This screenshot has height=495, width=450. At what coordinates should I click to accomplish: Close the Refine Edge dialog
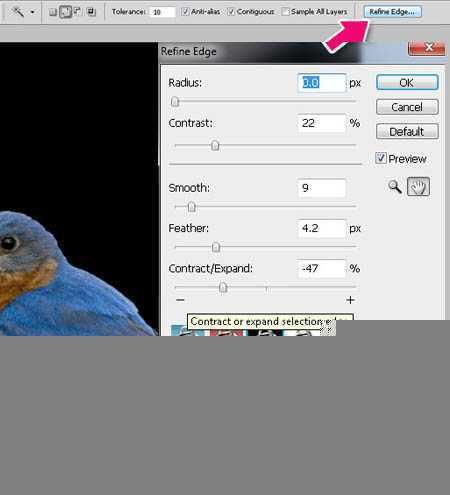tap(426, 48)
